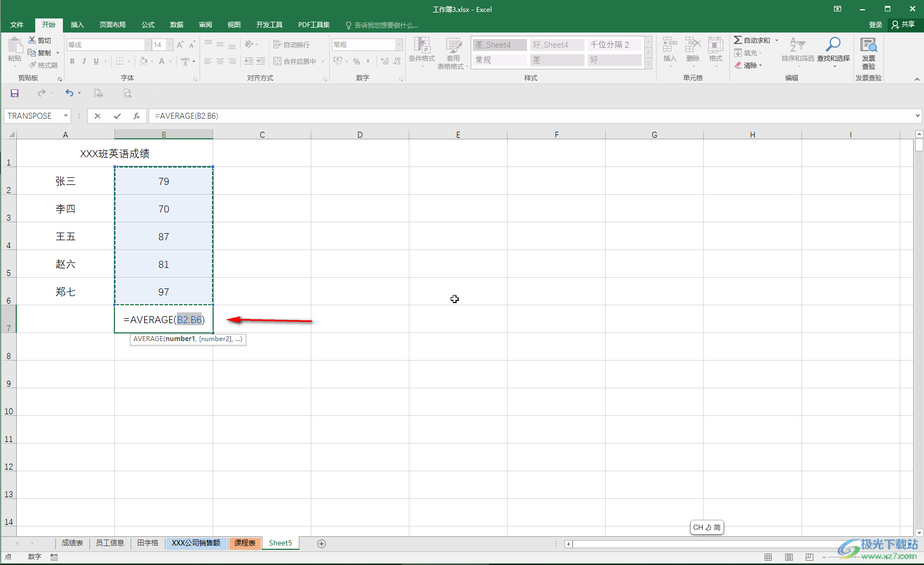This screenshot has width=924, height=565.
Task: Click the Undo arrow icon
Action: pyautogui.click(x=69, y=93)
